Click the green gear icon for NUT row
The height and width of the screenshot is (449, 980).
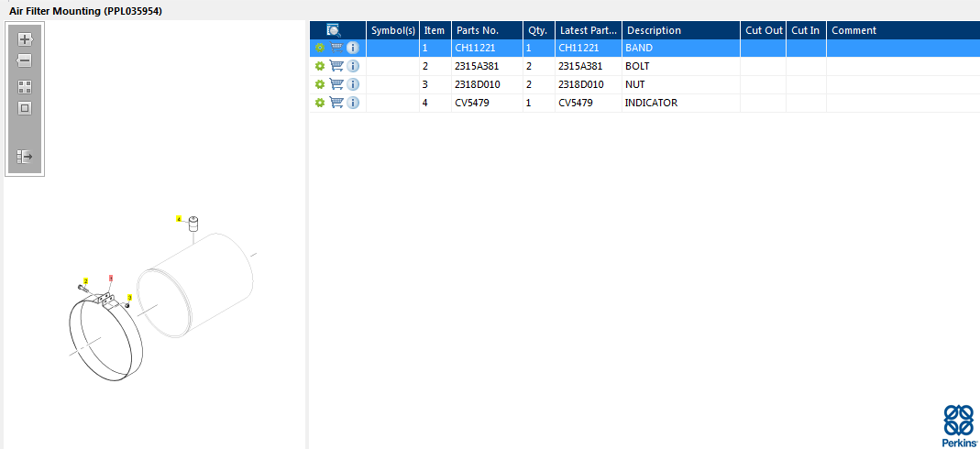[x=320, y=84]
